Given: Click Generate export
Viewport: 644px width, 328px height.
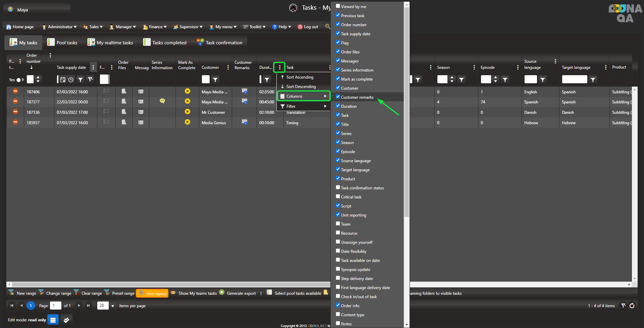Looking at the screenshot, I should point(241,293).
